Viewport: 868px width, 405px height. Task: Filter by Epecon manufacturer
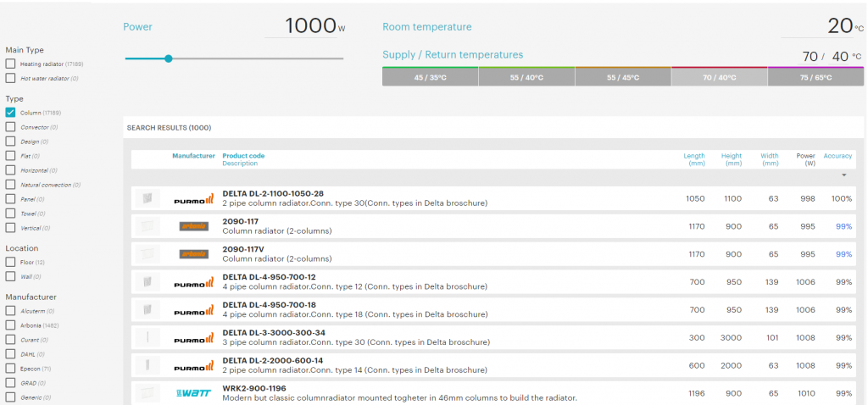point(10,368)
